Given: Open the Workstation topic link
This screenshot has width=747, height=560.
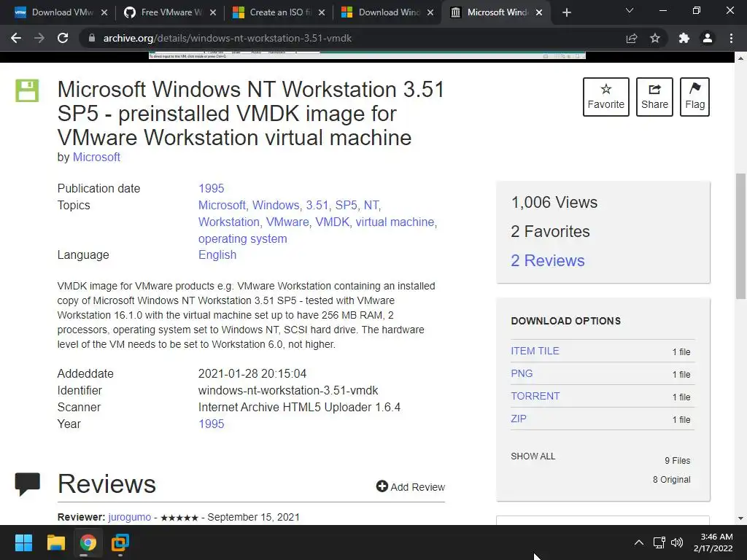Looking at the screenshot, I should click(x=228, y=222).
